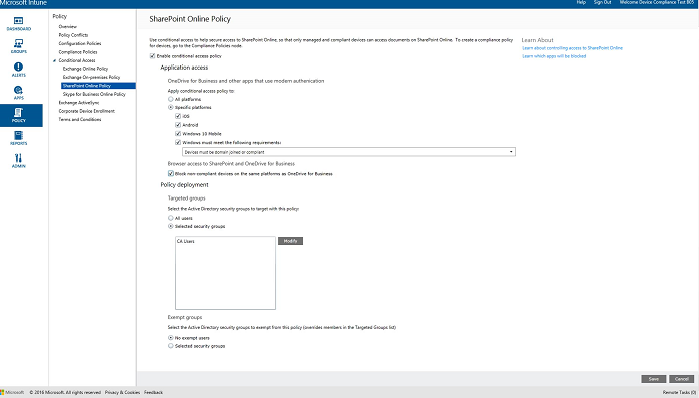
Task: Open Configuration Policies node
Action: pyautogui.click(x=80, y=43)
